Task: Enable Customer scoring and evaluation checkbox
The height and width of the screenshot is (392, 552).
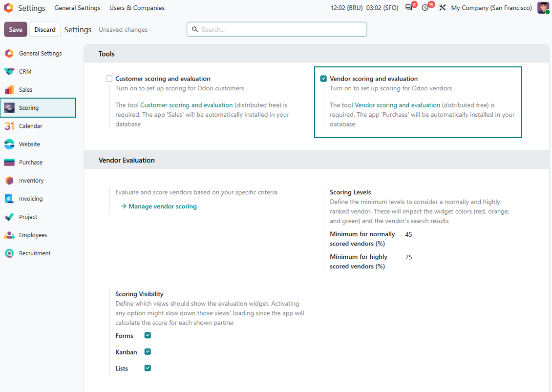Action: pos(109,79)
